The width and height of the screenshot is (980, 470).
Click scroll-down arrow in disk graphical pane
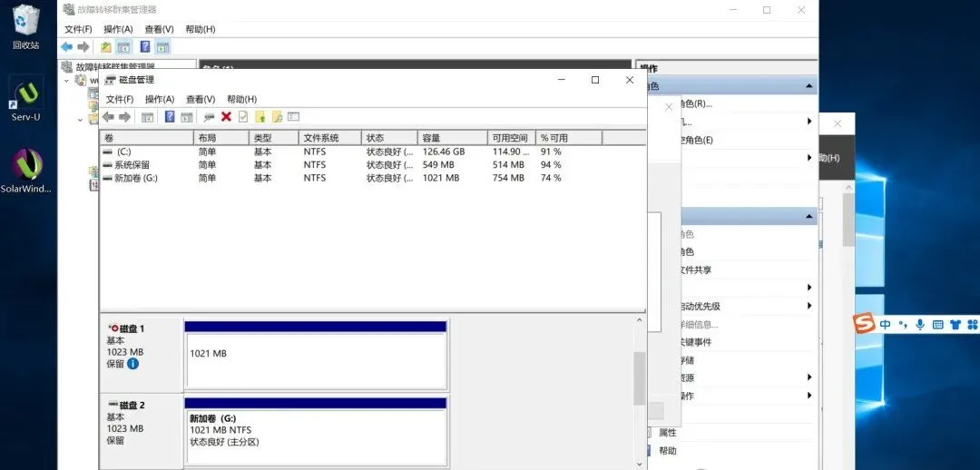pyautogui.click(x=639, y=464)
